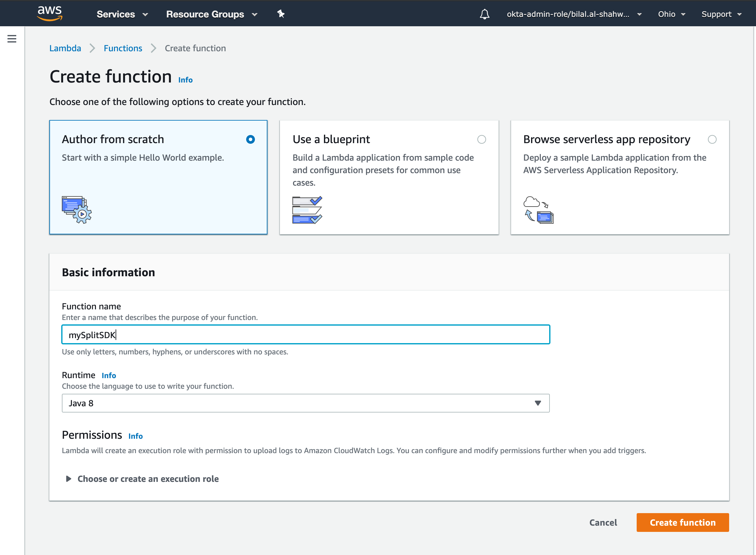Open the notifications bell icon
Image resolution: width=756 pixels, height=555 pixels.
(x=484, y=14)
